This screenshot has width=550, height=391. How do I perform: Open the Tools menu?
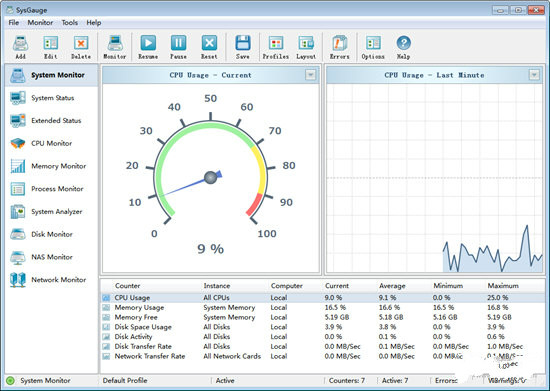(x=69, y=23)
